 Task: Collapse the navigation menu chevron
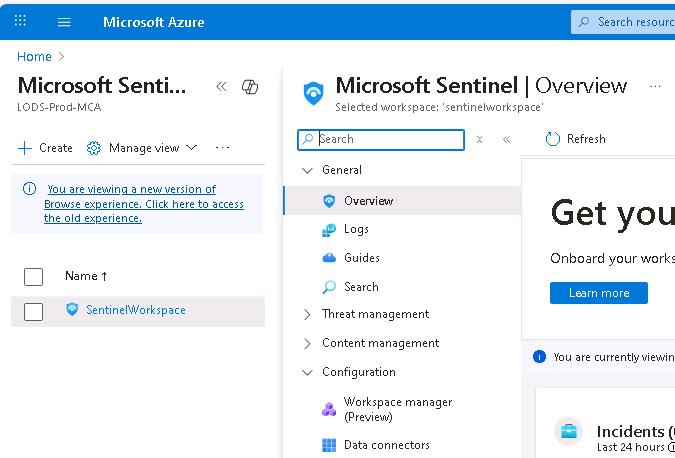coord(506,140)
